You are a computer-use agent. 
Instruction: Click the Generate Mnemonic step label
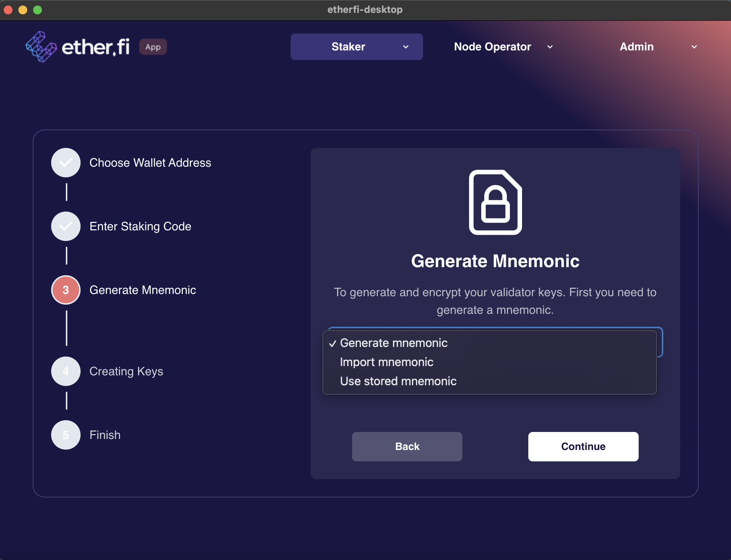[x=143, y=290]
